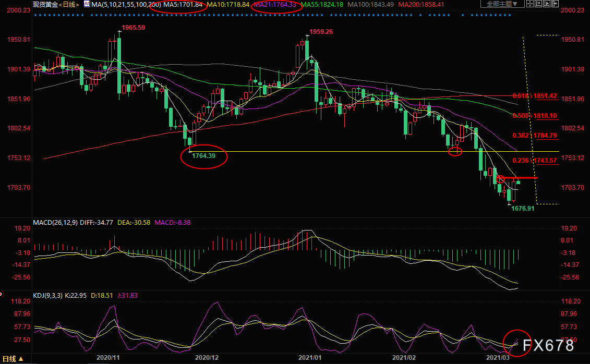Click the MA5:1701.84 value
Screen dimensions: 590x364
(183, 5)
